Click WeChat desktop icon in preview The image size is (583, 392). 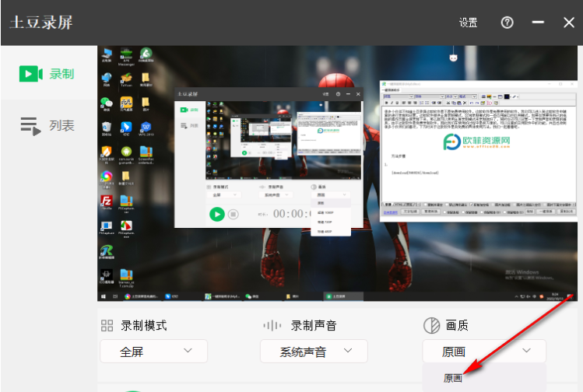pyautogui.click(x=107, y=103)
